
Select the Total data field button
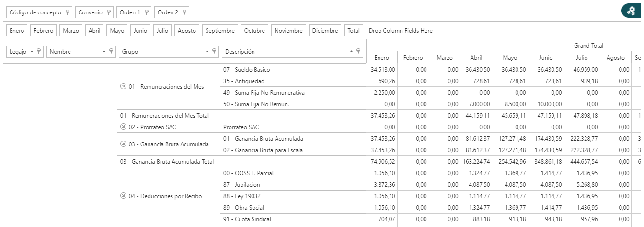pos(354,31)
